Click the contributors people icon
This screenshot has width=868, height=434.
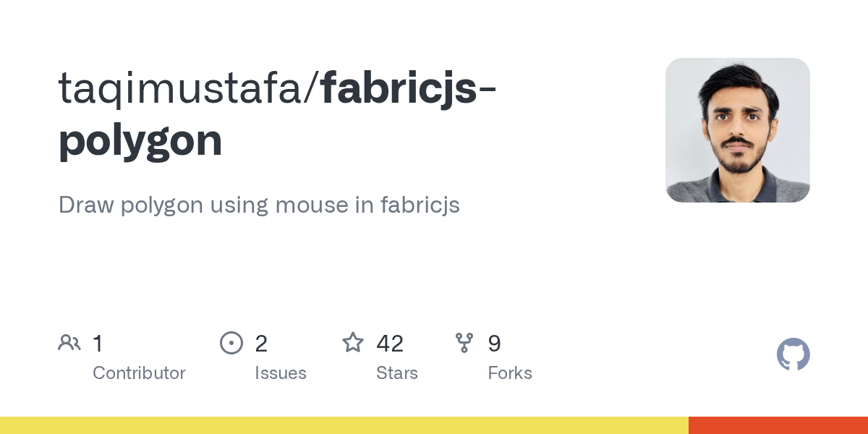[69, 343]
